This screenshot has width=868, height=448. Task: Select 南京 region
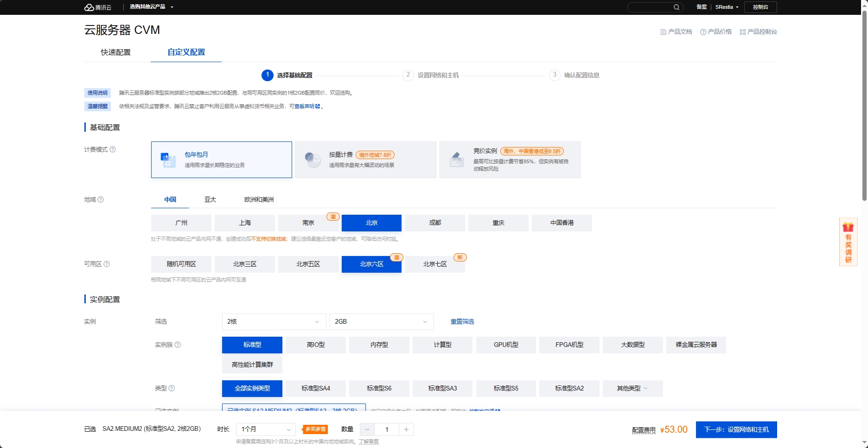[308, 223]
